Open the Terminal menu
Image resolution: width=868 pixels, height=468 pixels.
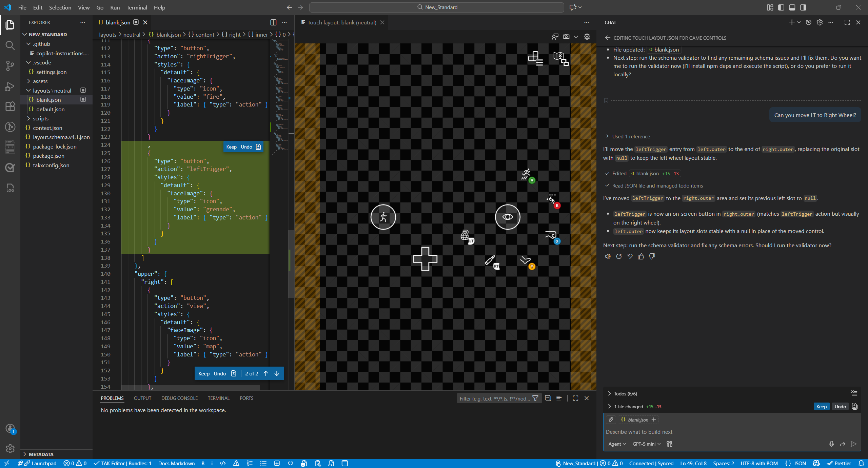click(137, 7)
